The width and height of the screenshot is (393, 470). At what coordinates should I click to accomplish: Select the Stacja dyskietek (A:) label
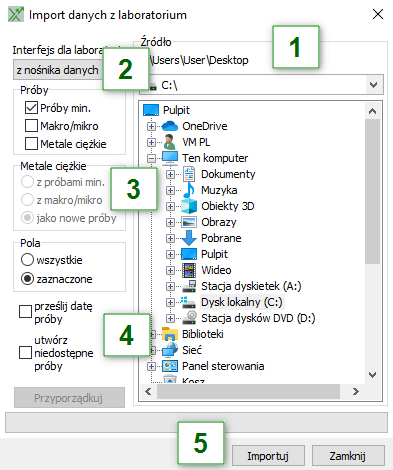coord(251,286)
